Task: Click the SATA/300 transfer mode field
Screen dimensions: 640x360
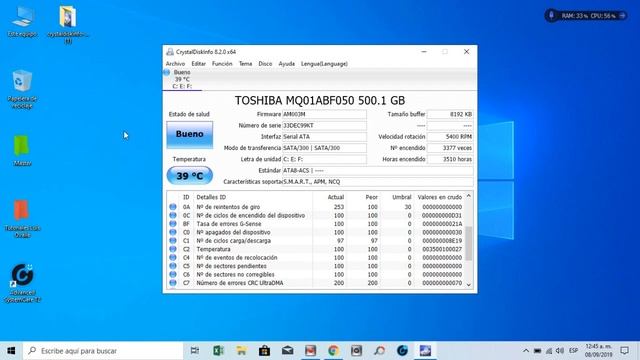Action: click(x=324, y=148)
